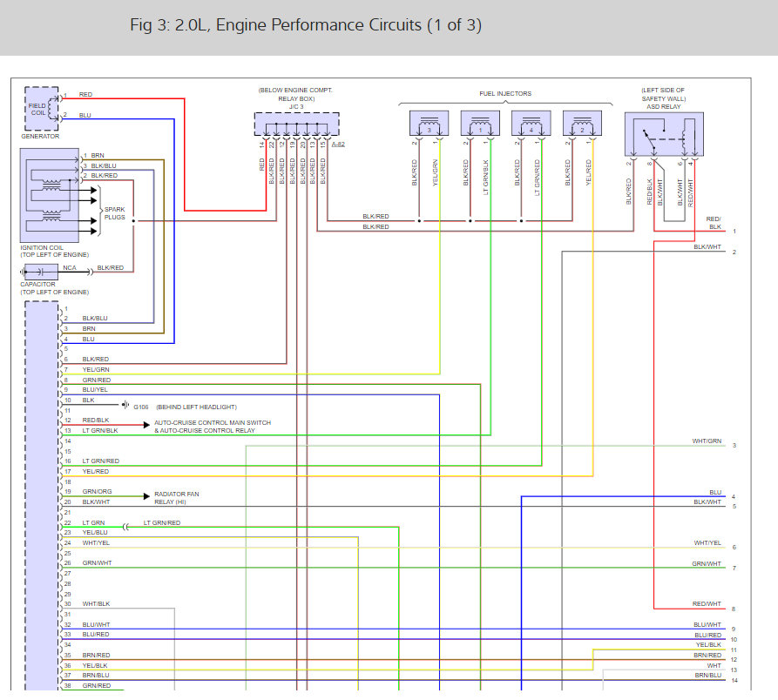This screenshot has height=700, width=778.
Task: Click 'AUTO-CRUISE CONTROL MAIN SWITCH' text
Action: (x=213, y=423)
